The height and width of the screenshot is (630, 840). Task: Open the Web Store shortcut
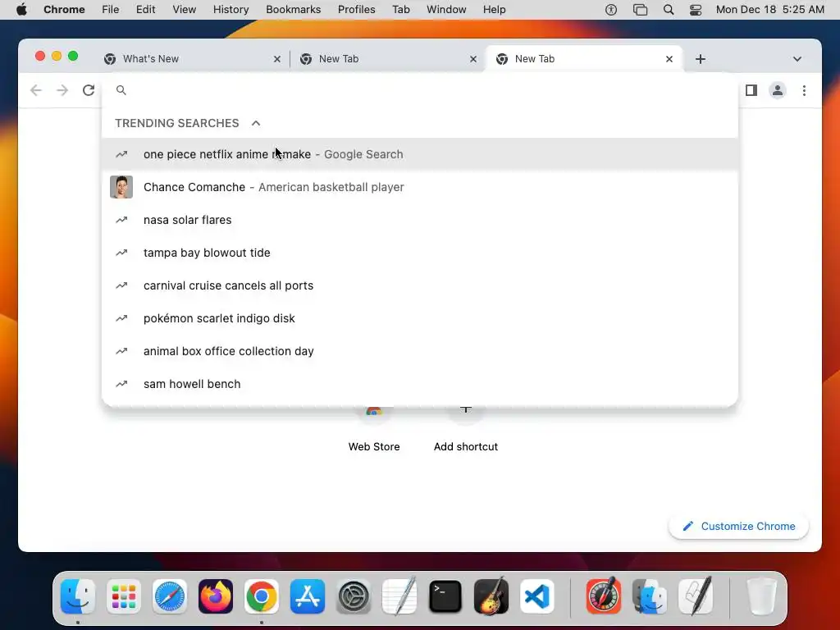374,428
